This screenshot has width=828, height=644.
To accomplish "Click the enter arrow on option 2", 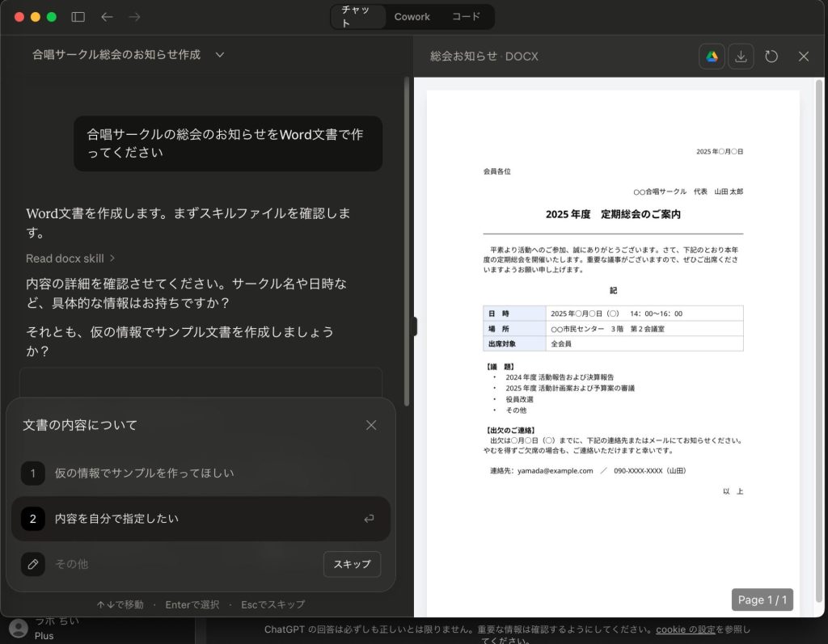I will coord(369,519).
